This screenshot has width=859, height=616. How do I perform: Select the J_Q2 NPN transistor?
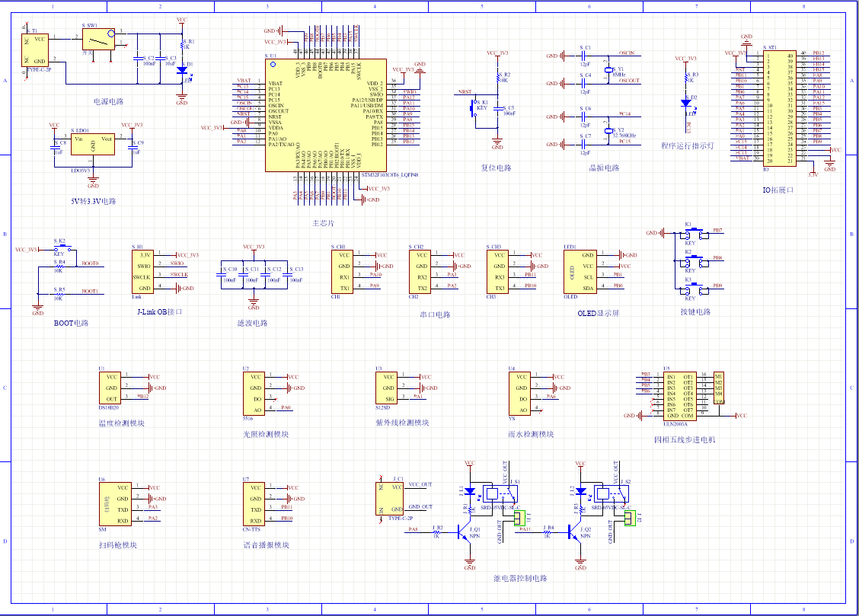(x=575, y=531)
